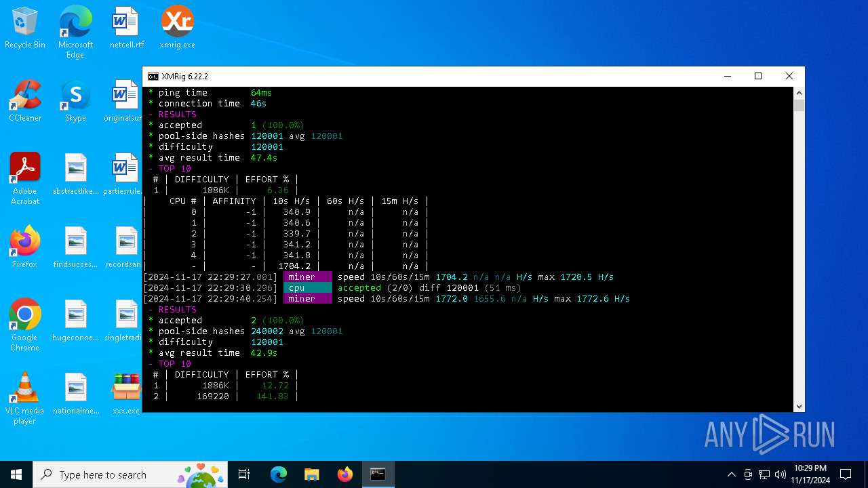Open the Firefox desktop shortcut
The height and width of the screenshot is (488, 868).
[25, 248]
